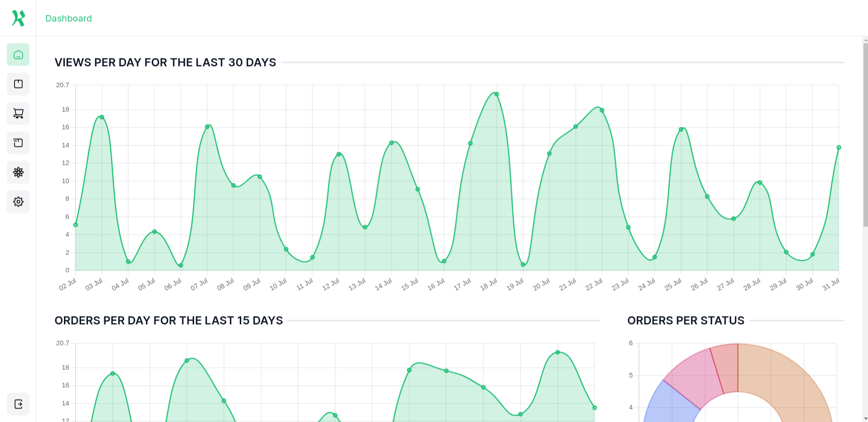Viewport: 868px width, 422px height.
Task: Click the narrow red status chart segment
Action: pyautogui.click(x=727, y=368)
